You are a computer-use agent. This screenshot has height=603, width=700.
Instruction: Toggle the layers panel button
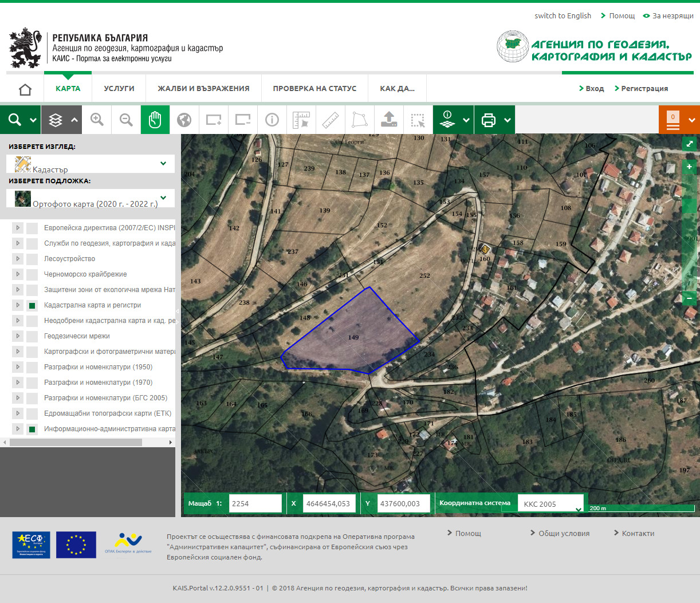56,120
